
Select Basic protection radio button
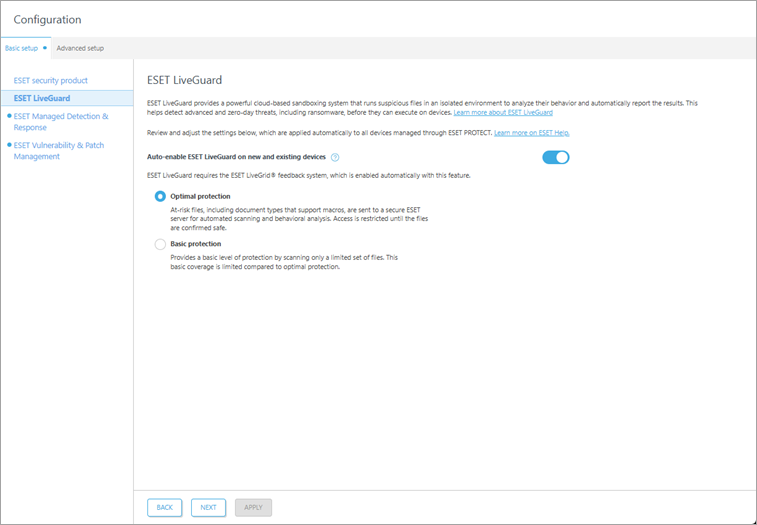[160, 244]
